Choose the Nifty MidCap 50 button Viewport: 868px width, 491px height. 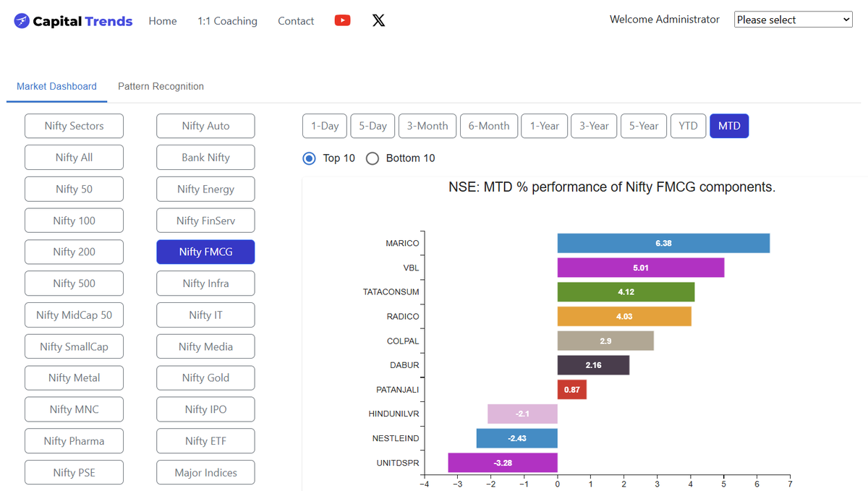[74, 315]
